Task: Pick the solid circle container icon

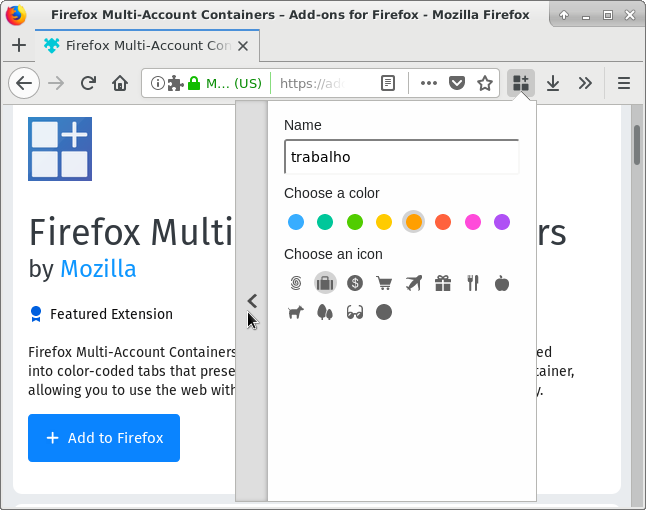Action: 384,312
